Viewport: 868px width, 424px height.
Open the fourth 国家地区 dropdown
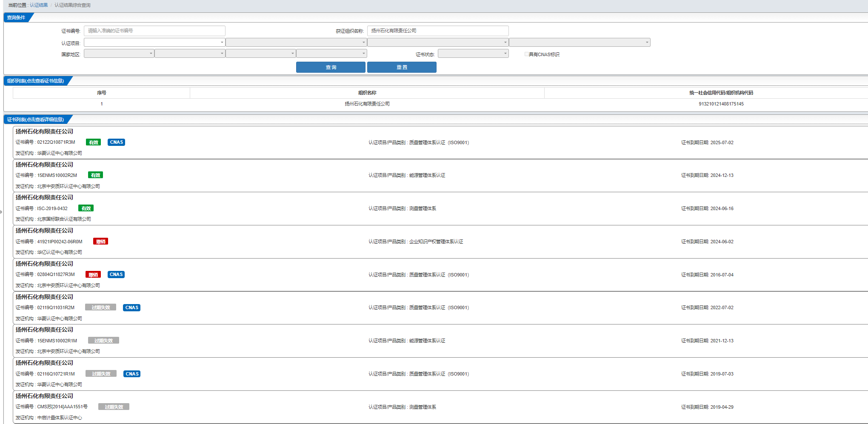click(x=331, y=53)
